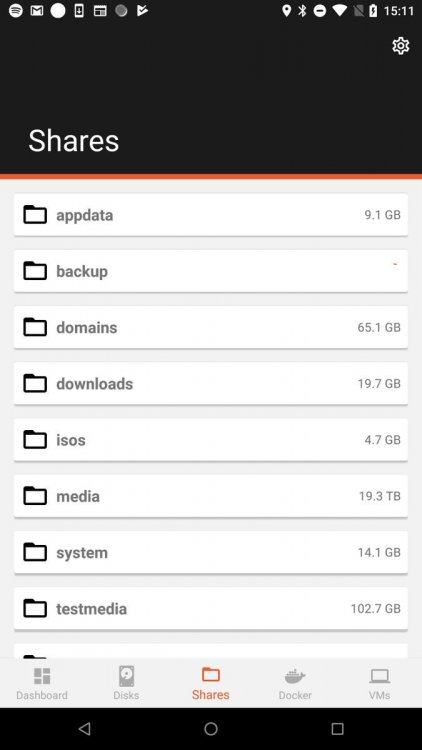Screen dimensions: 422x750
Task: Tap the Docker whale icon
Action: pyautogui.click(x=295, y=676)
